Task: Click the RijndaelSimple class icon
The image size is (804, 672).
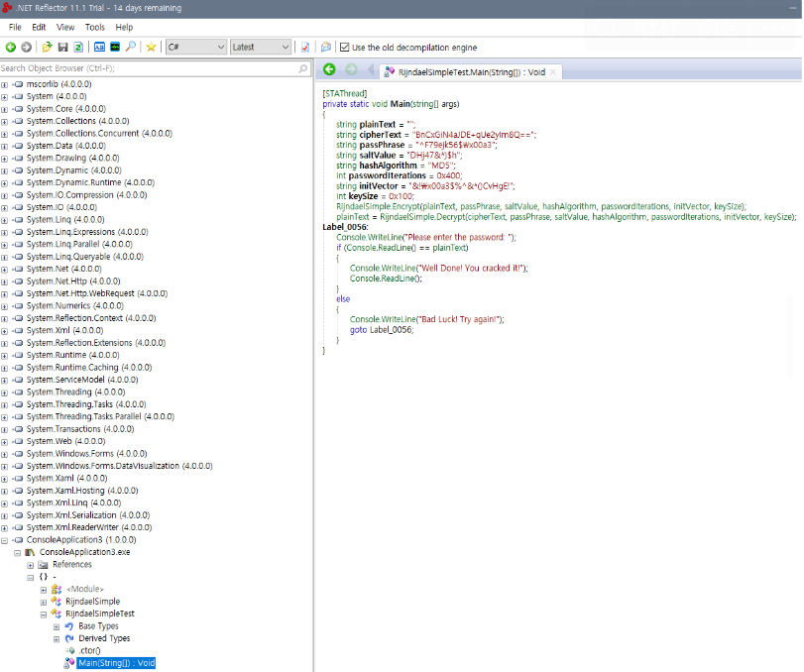Action: point(57,602)
